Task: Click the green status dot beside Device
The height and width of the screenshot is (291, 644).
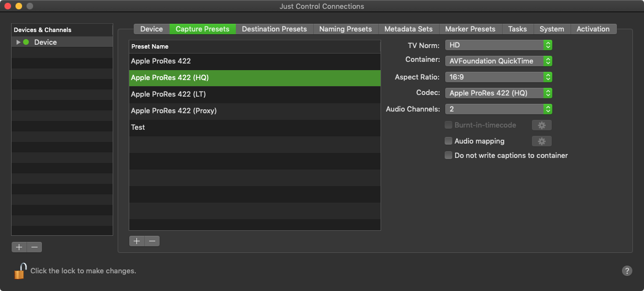Action: [x=27, y=43]
